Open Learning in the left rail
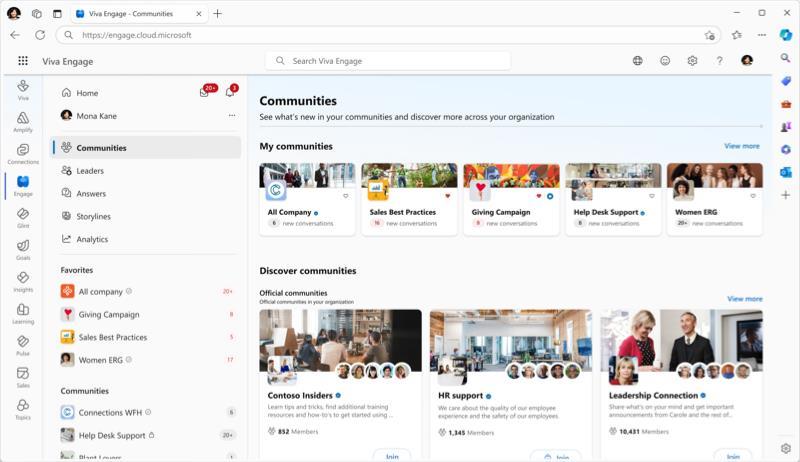 [x=23, y=314]
